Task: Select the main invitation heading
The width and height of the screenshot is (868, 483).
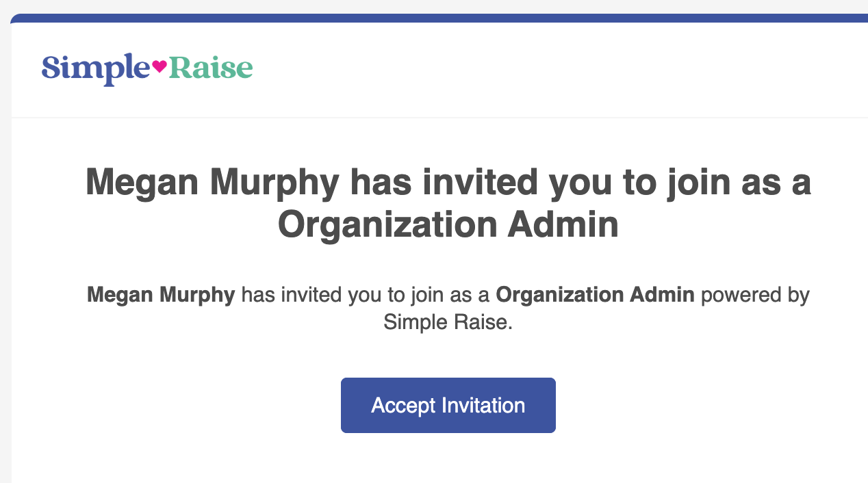Action: coord(448,203)
